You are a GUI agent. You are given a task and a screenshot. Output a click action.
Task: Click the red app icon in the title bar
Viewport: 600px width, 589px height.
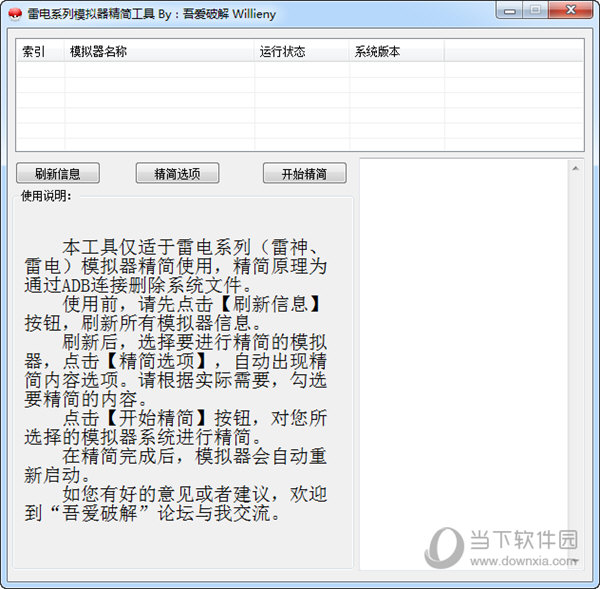[x=15, y=14]
